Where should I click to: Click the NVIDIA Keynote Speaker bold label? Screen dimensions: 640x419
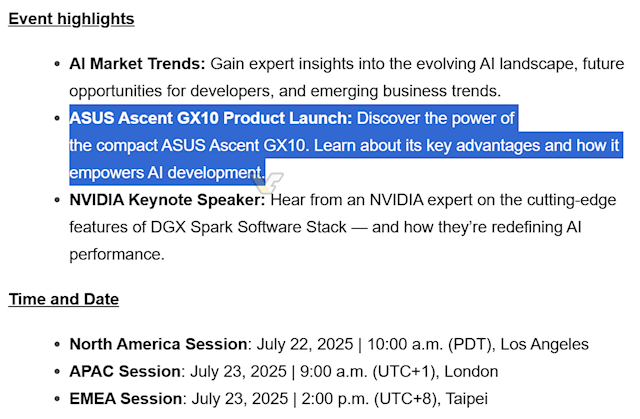click(x=167, y=200)
